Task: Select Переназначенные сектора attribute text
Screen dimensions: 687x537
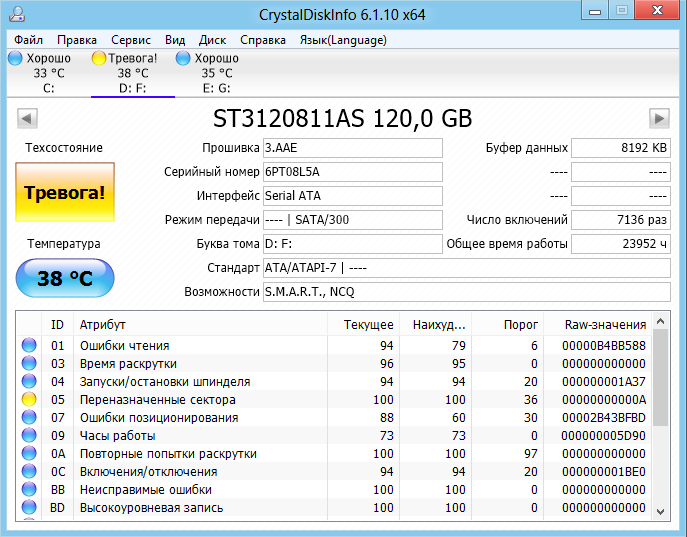Action: [157, 399]
